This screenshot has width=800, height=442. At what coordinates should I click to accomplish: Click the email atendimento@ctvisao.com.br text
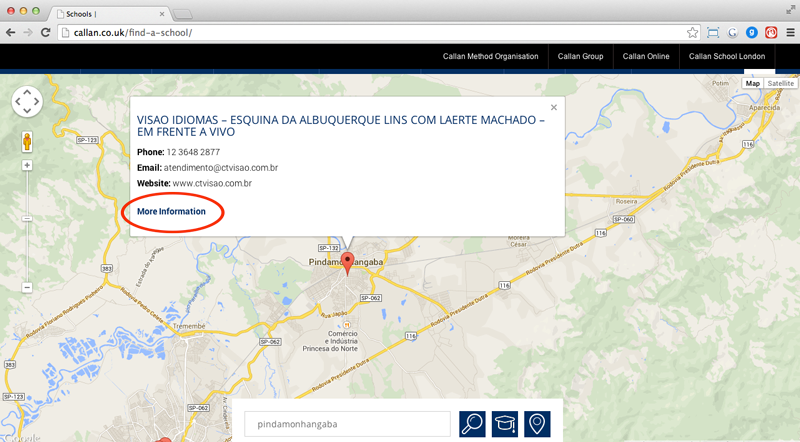[220, 167]
